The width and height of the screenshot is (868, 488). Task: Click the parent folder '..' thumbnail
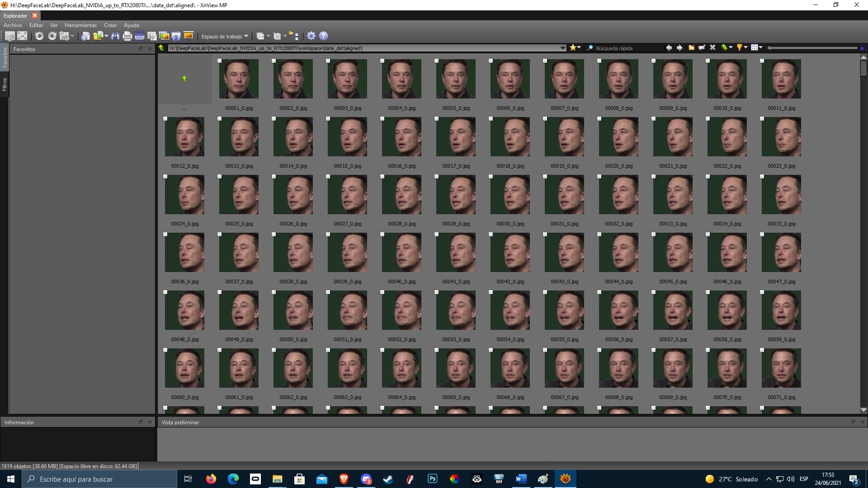point(184,79)
